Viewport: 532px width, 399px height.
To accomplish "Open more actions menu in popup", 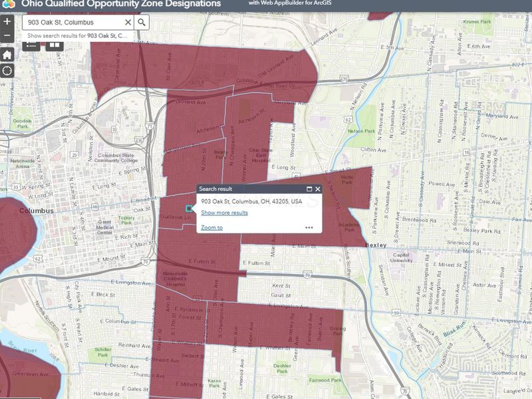I will (x=309, y=227).
